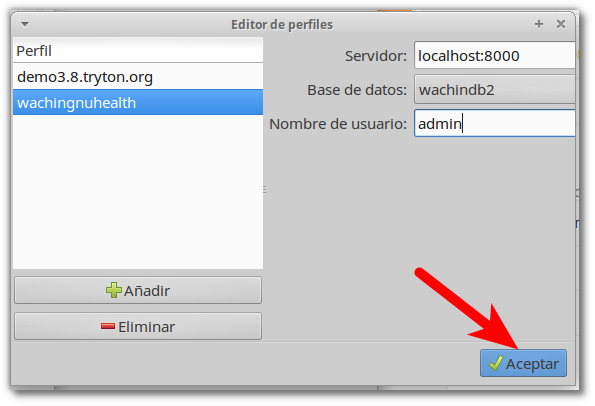595x406 pixels.
Task: Open the window menu arrow in title bar
Action: 25,24
